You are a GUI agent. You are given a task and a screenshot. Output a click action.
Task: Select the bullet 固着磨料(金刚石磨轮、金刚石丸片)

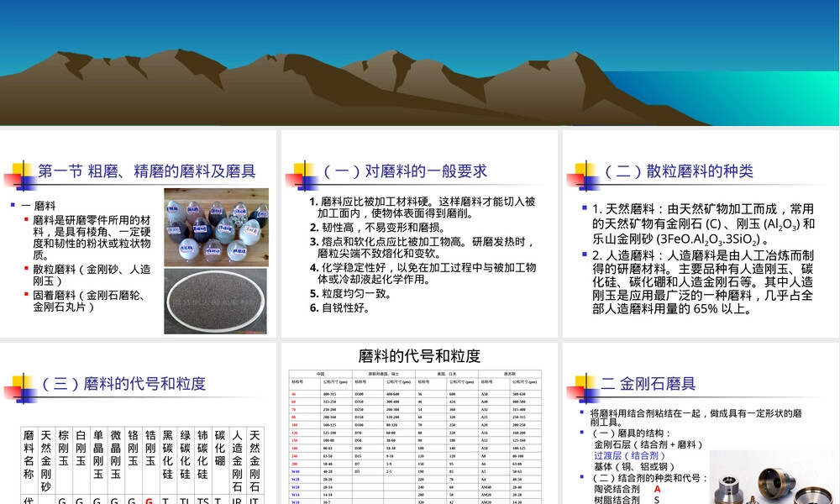[x=89, y=301]
